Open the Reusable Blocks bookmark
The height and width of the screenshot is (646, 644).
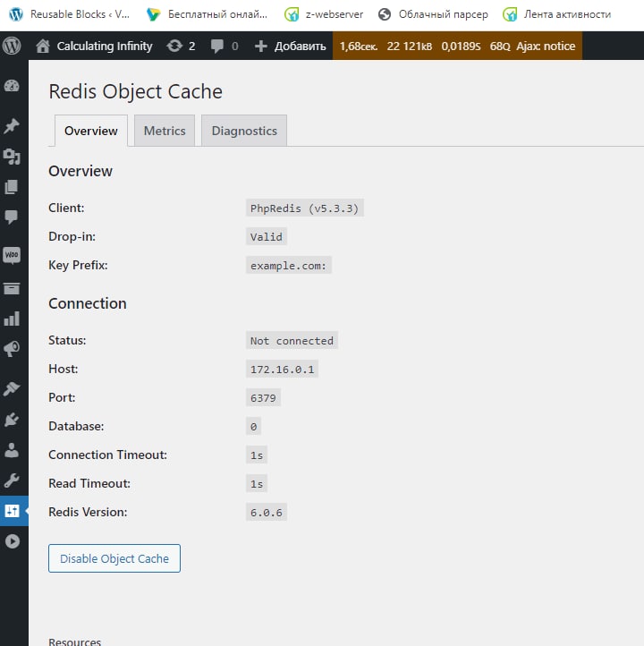tap(69, 14)
